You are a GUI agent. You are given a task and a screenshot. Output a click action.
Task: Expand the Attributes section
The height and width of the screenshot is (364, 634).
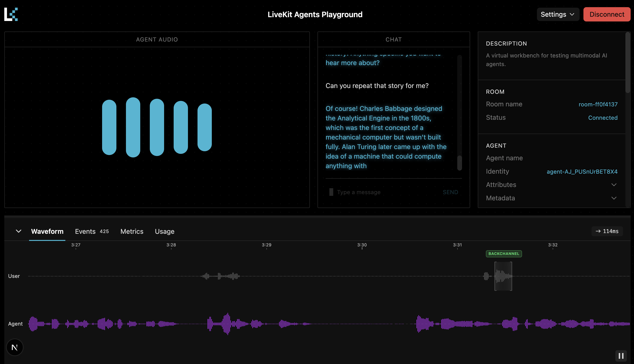click(x=614, y=185)
